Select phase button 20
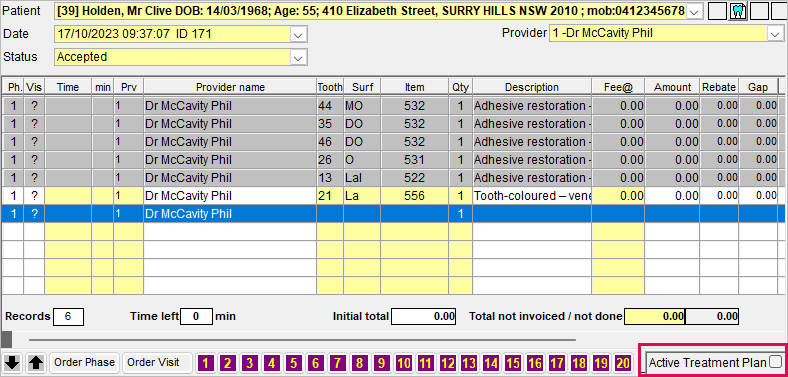 coord(623,363)
